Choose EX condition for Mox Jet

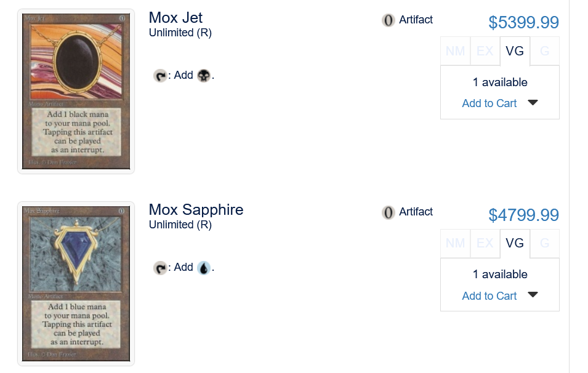pyautogui.click(x=485, y=51)
